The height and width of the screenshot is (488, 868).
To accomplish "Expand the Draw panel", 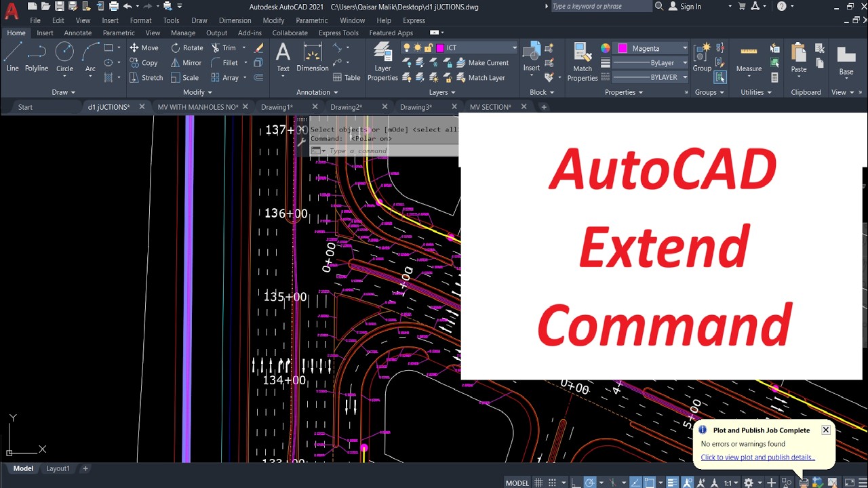I will pyautogui.click(x=63, y=92).
